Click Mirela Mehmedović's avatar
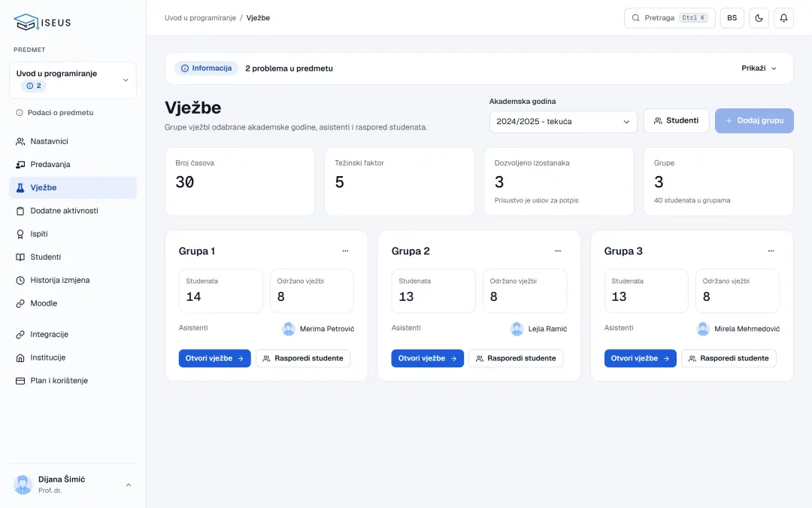The width and height of the screenshot is (812, 508). click(703, 329)
